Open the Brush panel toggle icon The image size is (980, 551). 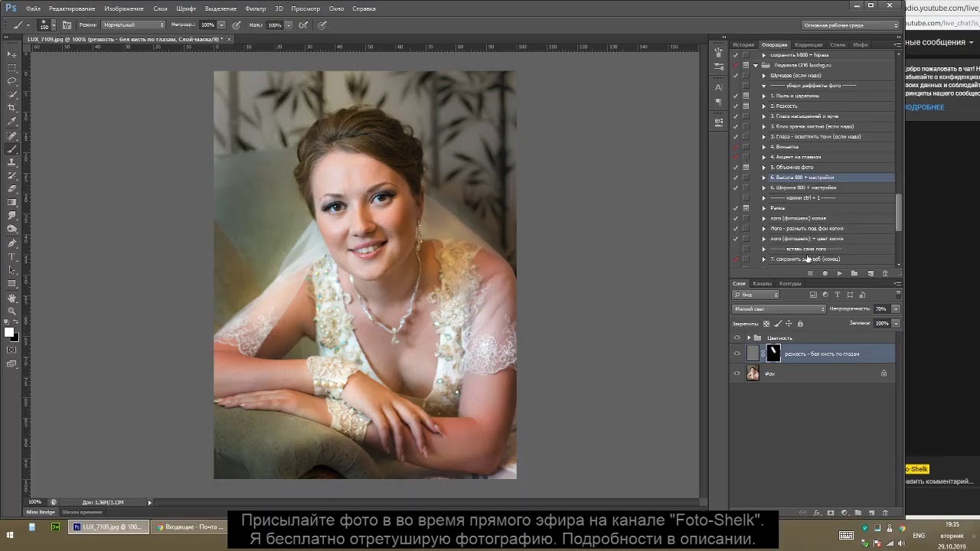pyautogui.click(x=67, y=24)
